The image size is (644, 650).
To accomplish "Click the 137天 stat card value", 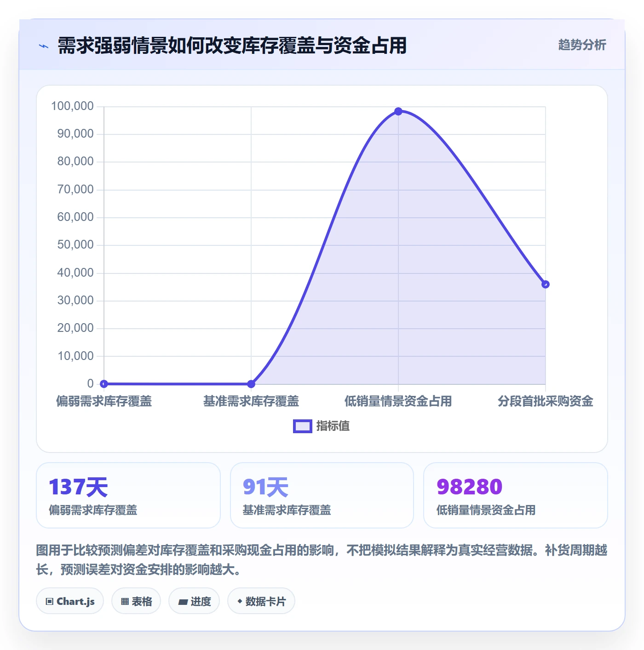I will click(x=78, y=487).
